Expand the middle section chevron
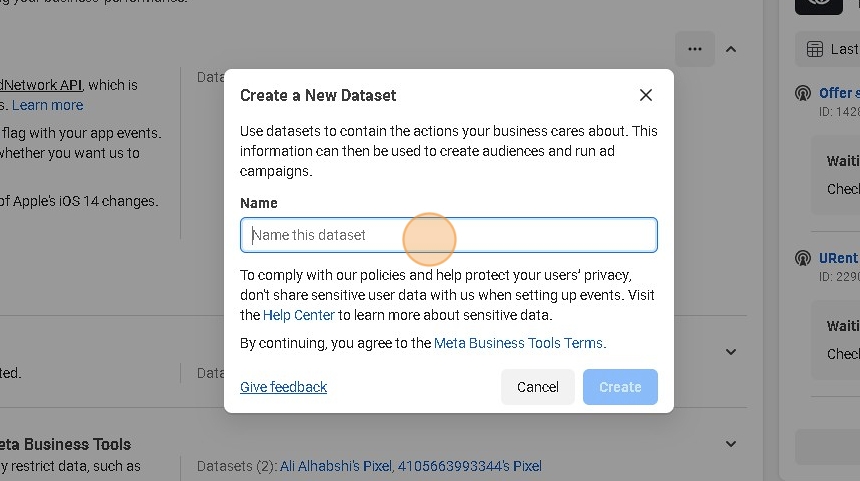The image size is (860, 481). [x=731, y=352]
